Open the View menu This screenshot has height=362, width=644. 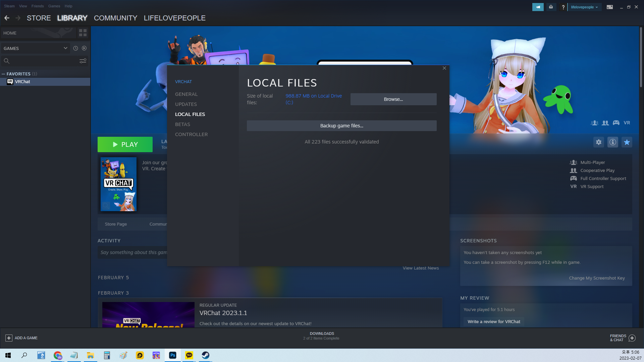[23, 6]
